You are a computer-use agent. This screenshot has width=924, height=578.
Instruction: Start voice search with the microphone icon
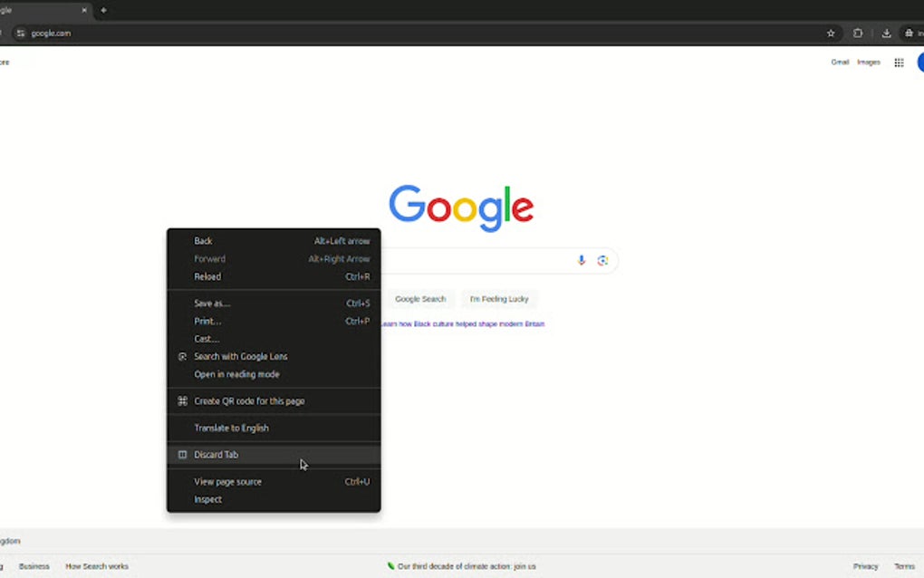(x=581, y=260)
